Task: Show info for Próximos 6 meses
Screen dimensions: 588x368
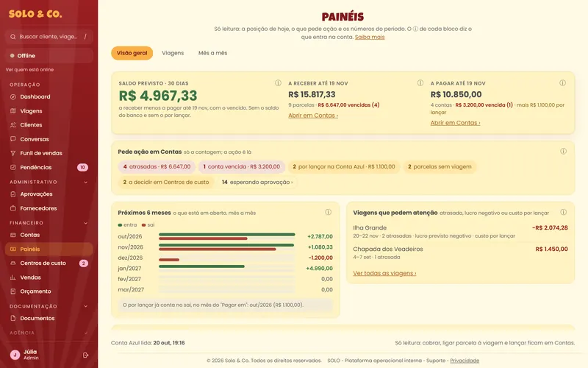Action: tap(328, 212)
